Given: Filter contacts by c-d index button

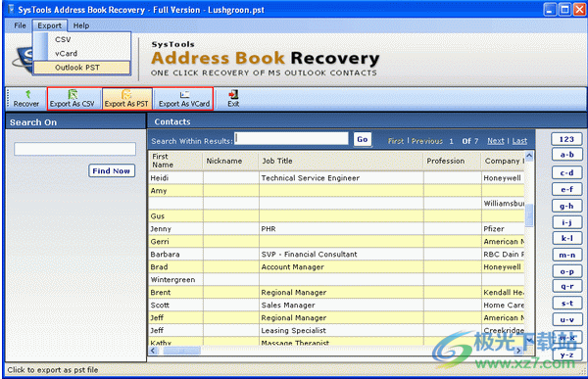Looking at the screenshot, I should [x=567, y=172].
